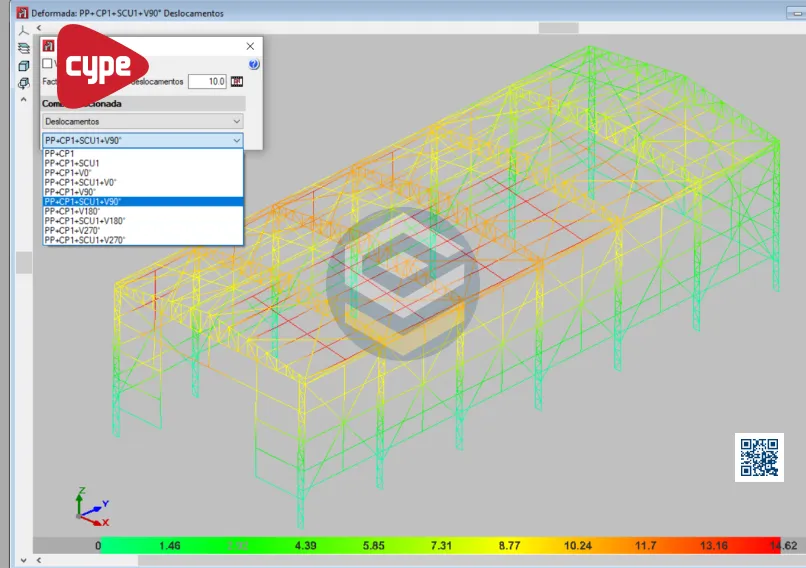Click the axes view icon in left toolbar
Image resolution: width=806 pixels, height=568 pixels.
pyautogui.click(x=24, y=29)
